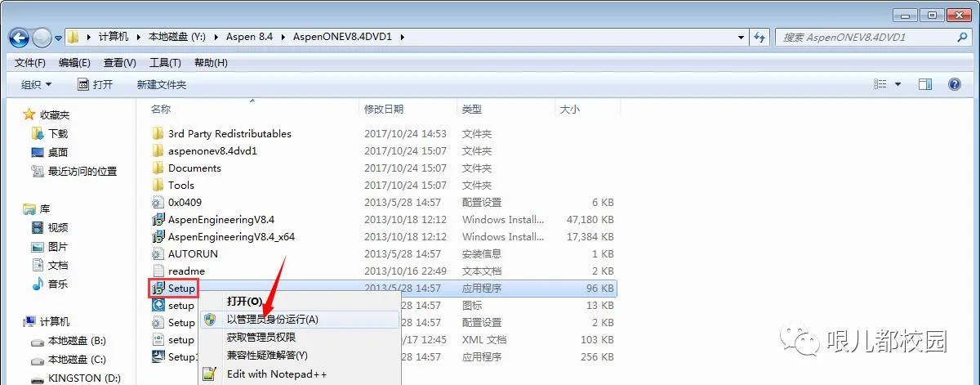Open the 组织 dropdown in toolbar
The width and height of the screenshot is (980, 385).
pos(36,84)
